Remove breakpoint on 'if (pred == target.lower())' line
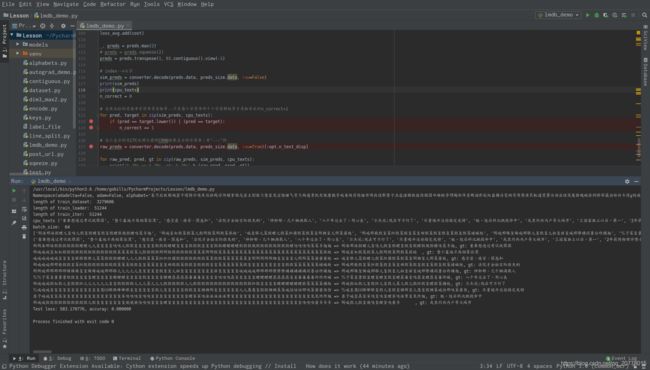Screen dimensions: 650x370 91,121
